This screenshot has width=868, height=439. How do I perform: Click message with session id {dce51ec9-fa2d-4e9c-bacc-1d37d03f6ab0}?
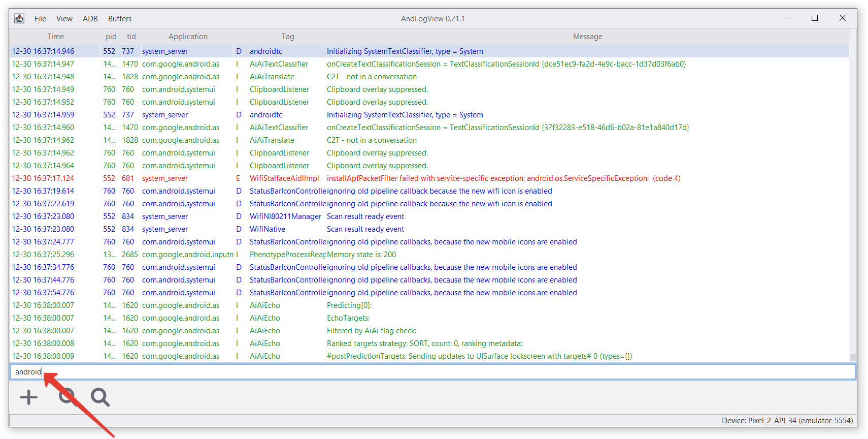coord(506,64)
